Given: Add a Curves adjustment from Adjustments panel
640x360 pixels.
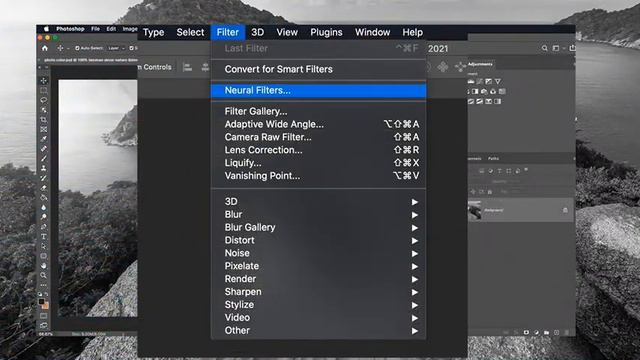Looking at the screenshot, I should click(480, 82).
